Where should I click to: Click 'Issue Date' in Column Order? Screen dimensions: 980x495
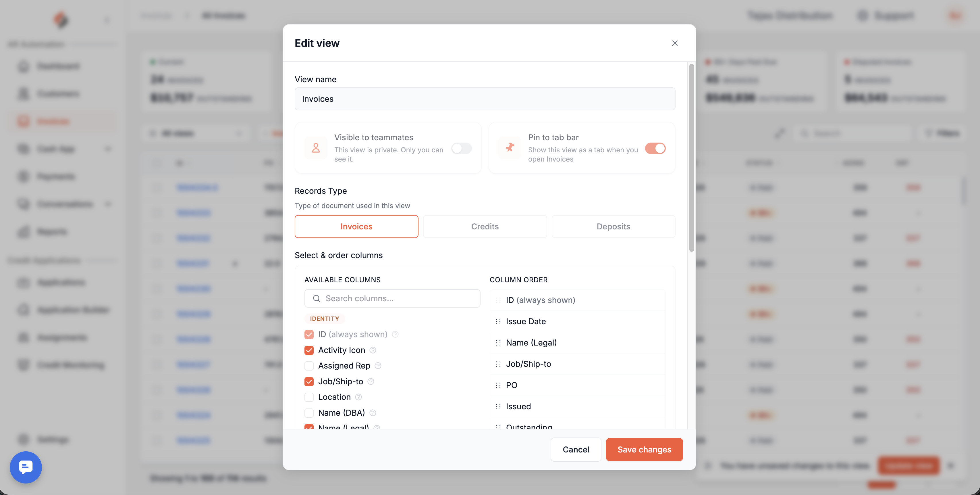coord(526,321)
